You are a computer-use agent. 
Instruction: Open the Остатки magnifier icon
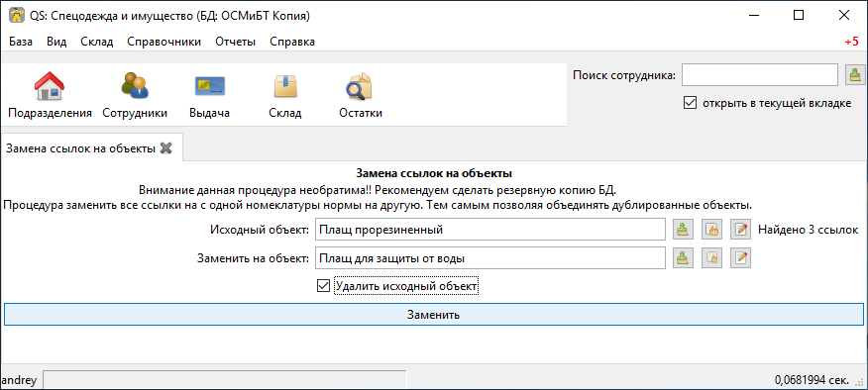click(x=360, y=86)
